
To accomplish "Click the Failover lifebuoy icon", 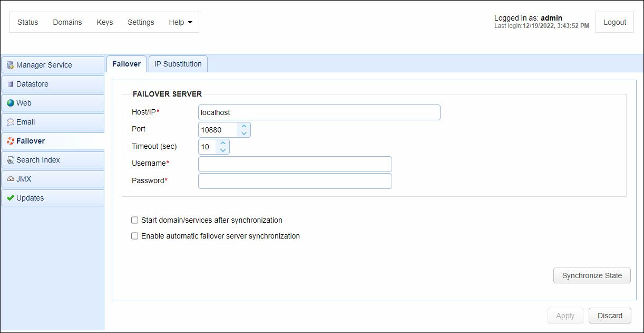I will [11, 141].
